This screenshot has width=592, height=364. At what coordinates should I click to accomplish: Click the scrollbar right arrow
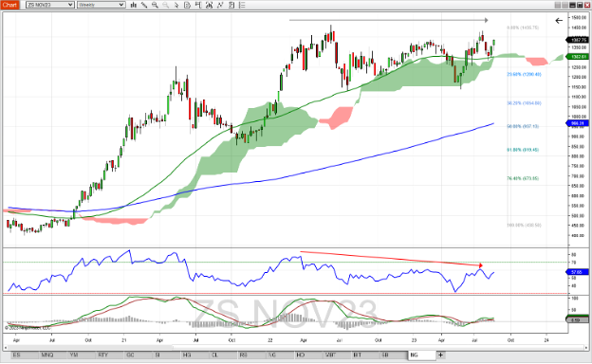[585, 347]
